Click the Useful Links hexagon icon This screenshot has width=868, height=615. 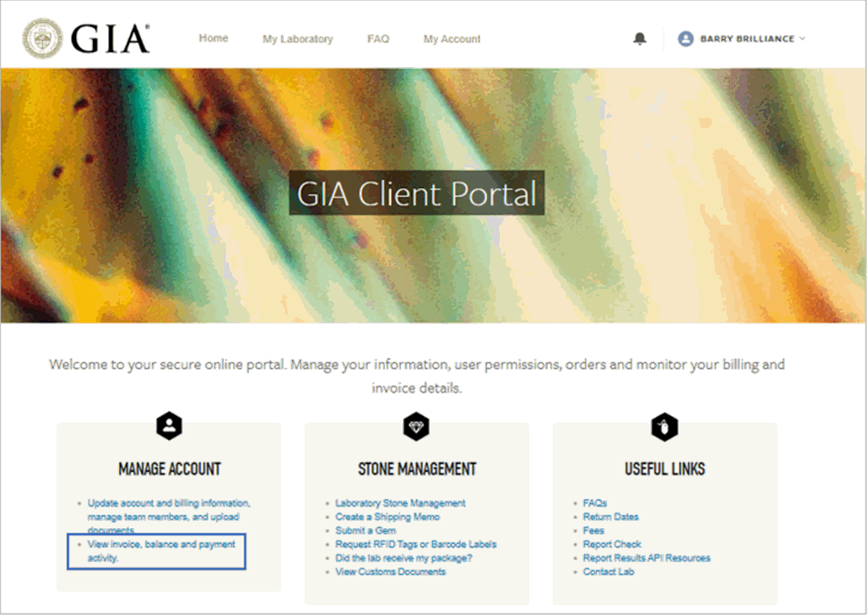click(x=664, y=427)
